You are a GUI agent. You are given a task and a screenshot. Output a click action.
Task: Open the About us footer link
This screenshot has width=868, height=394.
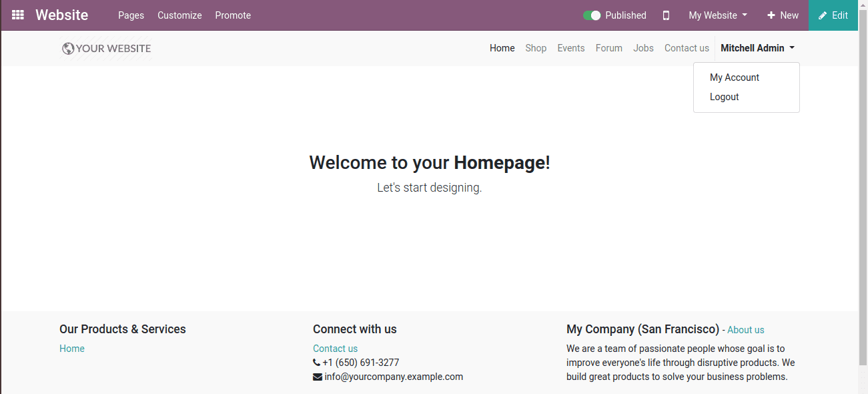[746, 330]
